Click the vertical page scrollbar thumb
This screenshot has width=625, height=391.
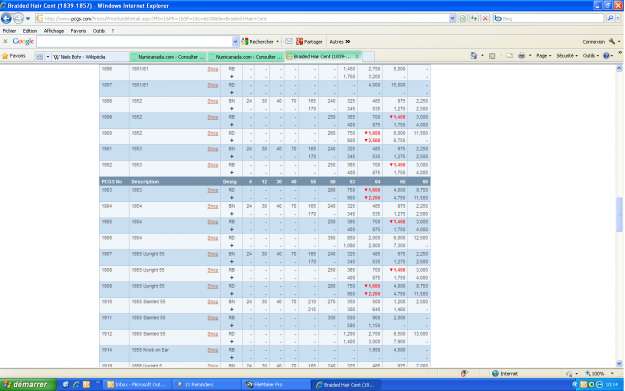tap(619, 214)
